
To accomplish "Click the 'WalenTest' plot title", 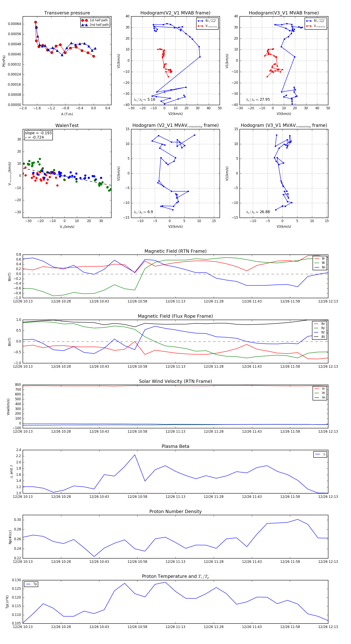I will (x=67, y=125).
